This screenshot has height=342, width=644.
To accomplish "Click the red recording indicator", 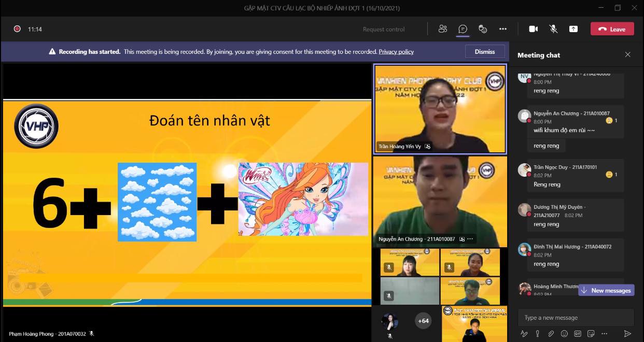I will pyautogui.click(x=17, y=29).
